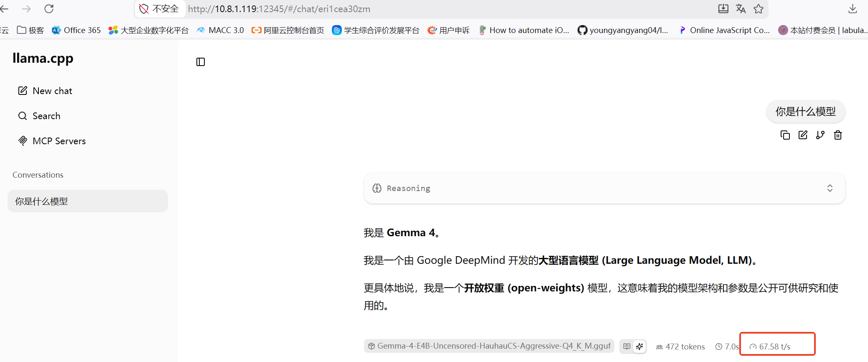Switch to reading statistics view toggle
This screenshot has height=362, width=868.
pyautogui.click(x=626, y=346)
